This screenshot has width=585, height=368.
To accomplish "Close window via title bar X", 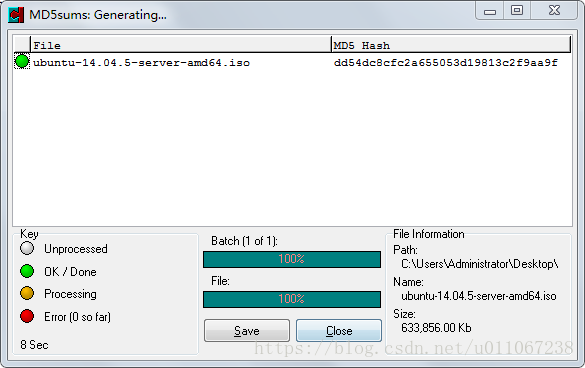I will [x=554, y=10].
